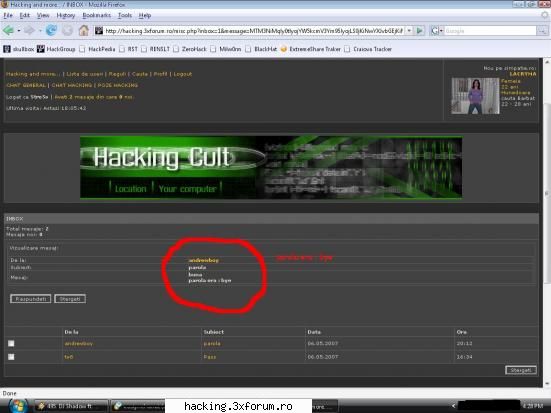Open the Back history dropdown arrow

19,31
